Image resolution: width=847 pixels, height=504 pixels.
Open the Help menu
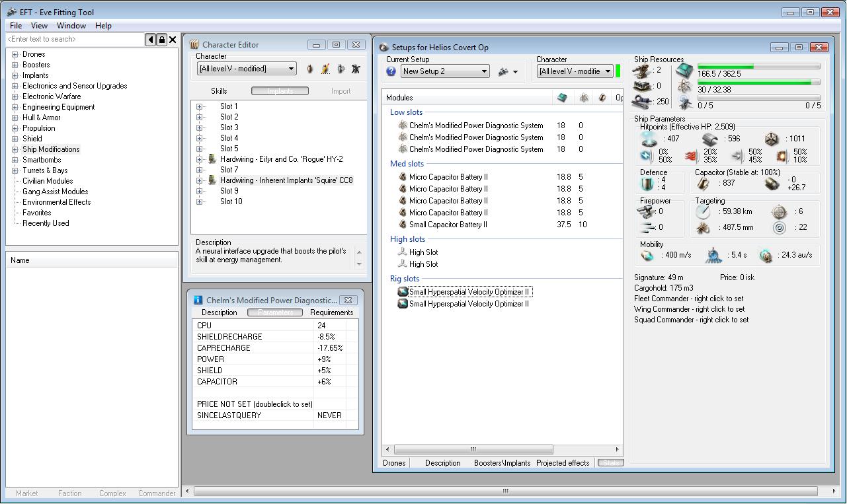point(103,26)
